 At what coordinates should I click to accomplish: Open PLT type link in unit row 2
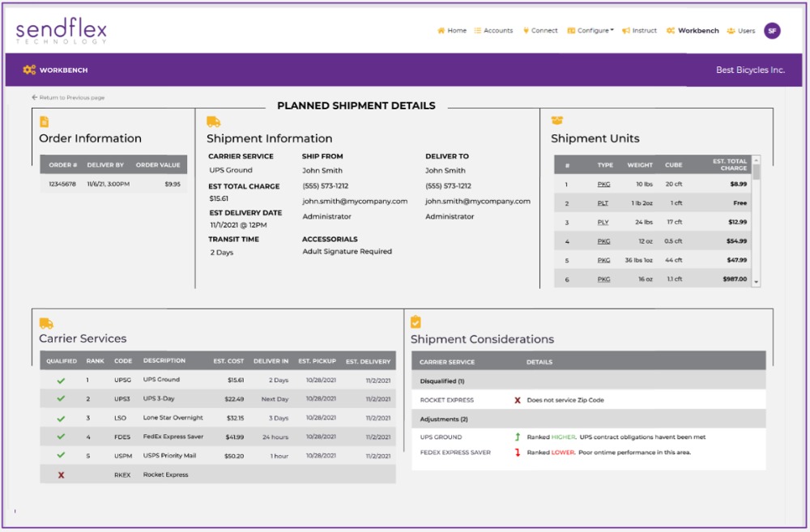pyautogui.click(x=603, y=203)
